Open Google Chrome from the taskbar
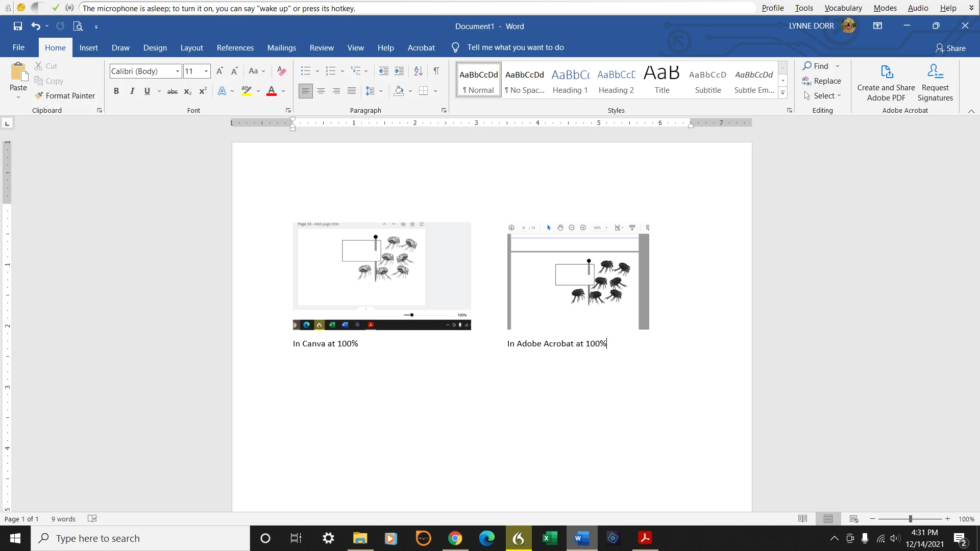This screenshot has width=980, height=551. (x=455, y=538)
